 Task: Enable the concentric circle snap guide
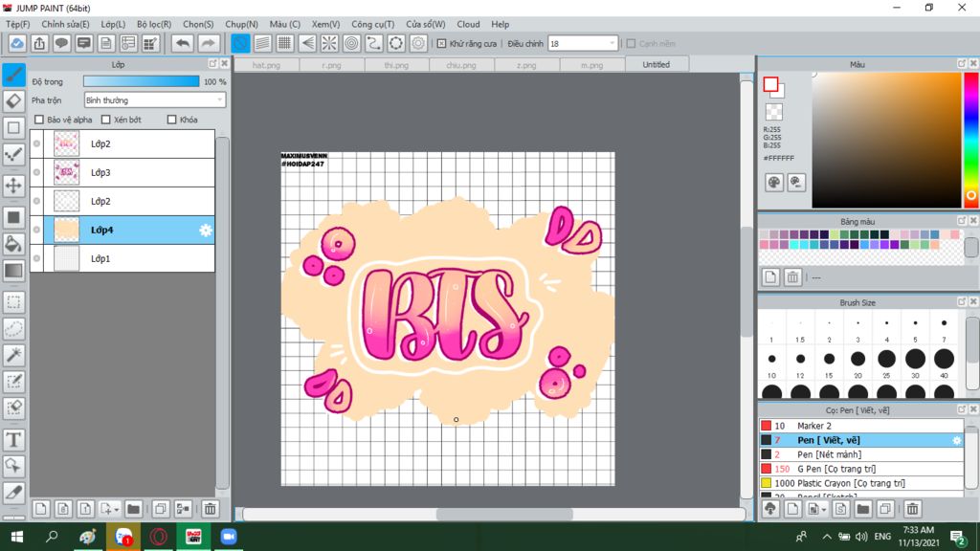351,43
